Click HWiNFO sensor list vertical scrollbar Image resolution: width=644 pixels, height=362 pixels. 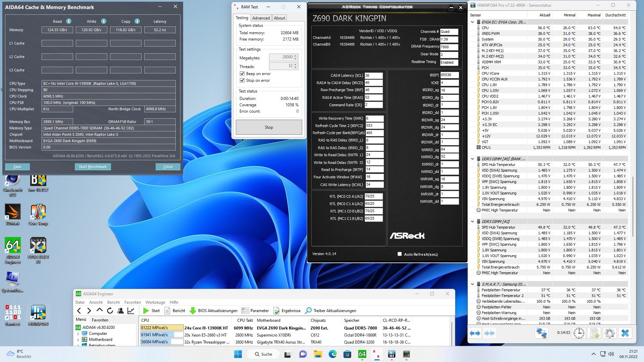pos(633,206)
